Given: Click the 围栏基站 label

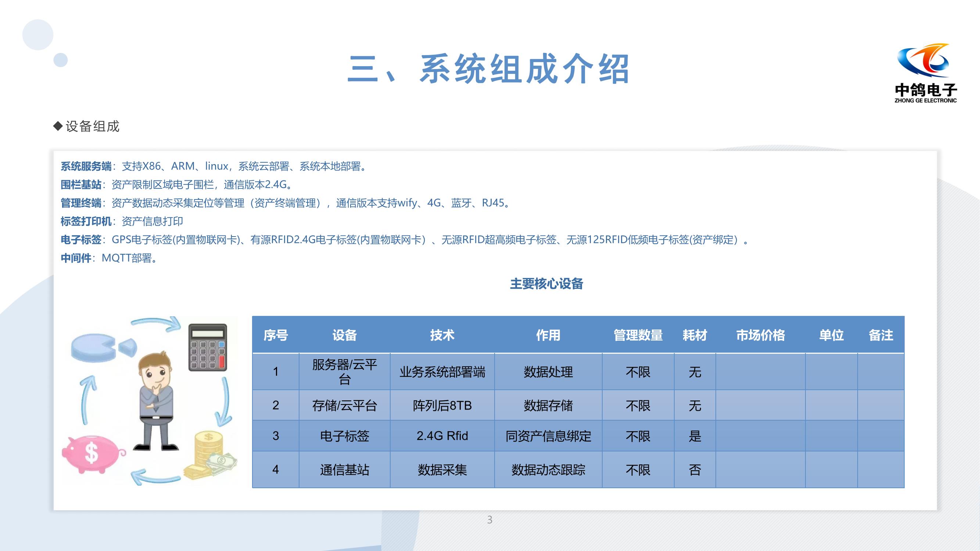Looking at the screenshot, I should click(81, 184).
